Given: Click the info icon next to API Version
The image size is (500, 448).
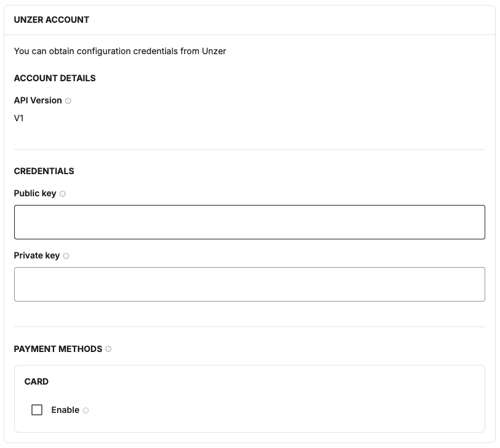Looking at the screenshot, I should tap(68, 101).
